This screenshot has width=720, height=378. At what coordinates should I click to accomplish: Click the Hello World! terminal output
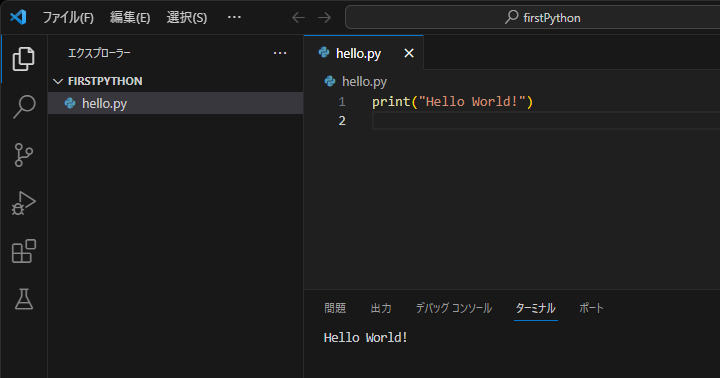[366, 338]
